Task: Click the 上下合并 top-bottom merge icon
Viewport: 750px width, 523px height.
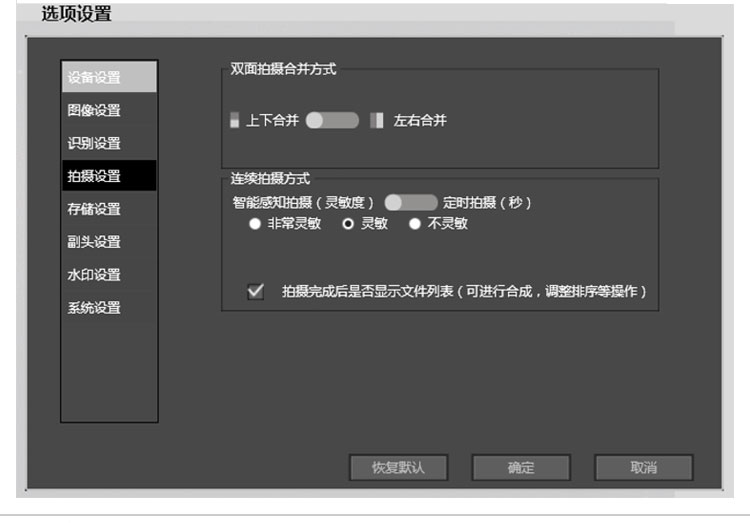Action: tap(234, 120)
